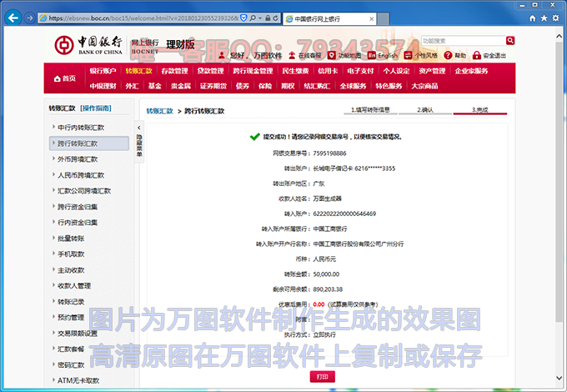Click the 转账汇款 breadcrumb link
This screenshot has width=567, height=392.
159,110
